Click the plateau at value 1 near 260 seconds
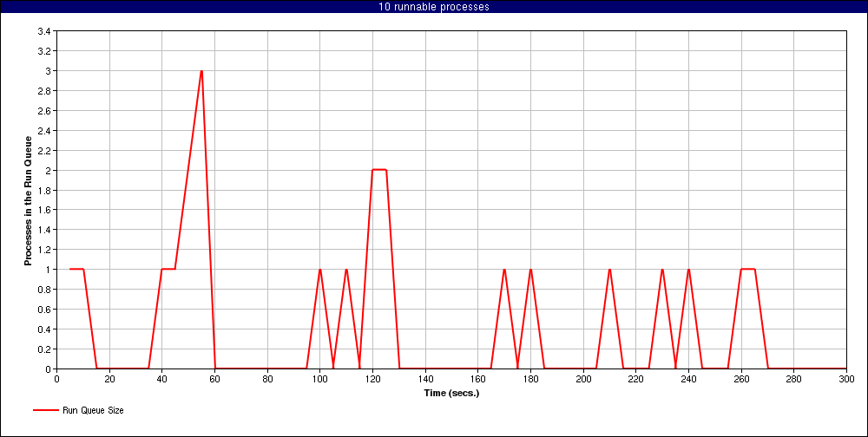Screen dimensions: 868x437 [748, 270]
